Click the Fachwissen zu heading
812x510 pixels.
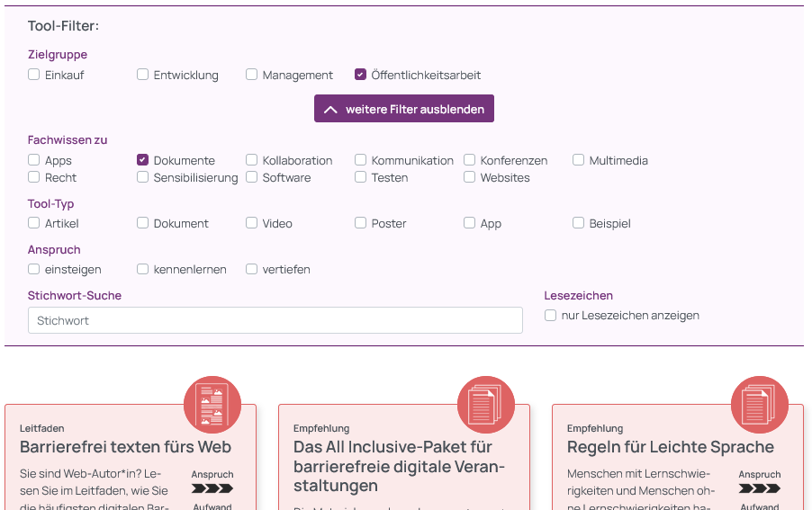tap(68, 139)
